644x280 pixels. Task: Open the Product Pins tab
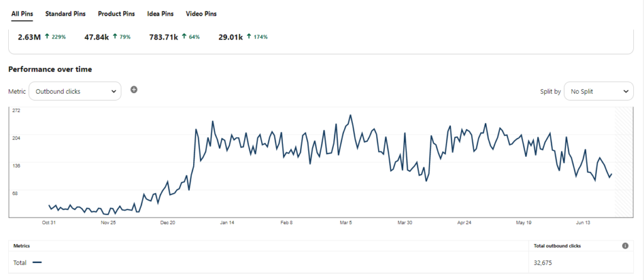(x=116, y=13)
